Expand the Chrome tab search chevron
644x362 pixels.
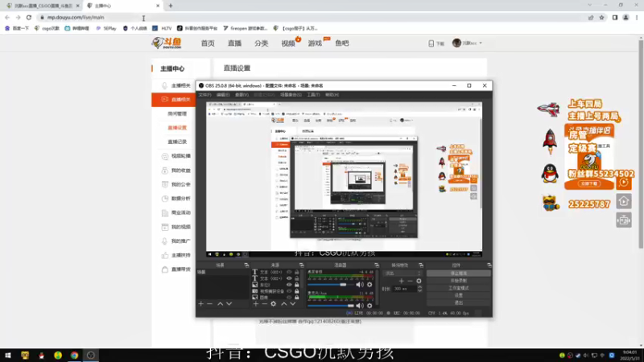click(590, 6)
